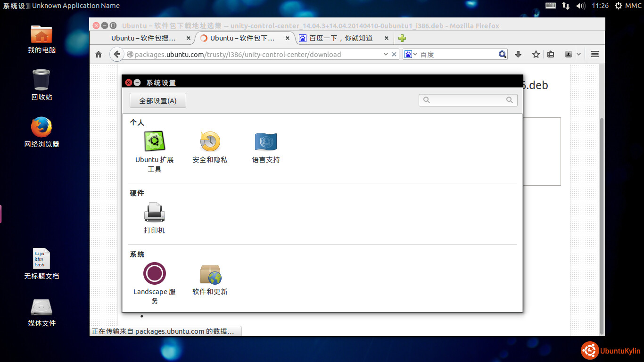The image size is (644, 362).
Task: Click Firefox home icon in toolbar
Action: point(99,54)
